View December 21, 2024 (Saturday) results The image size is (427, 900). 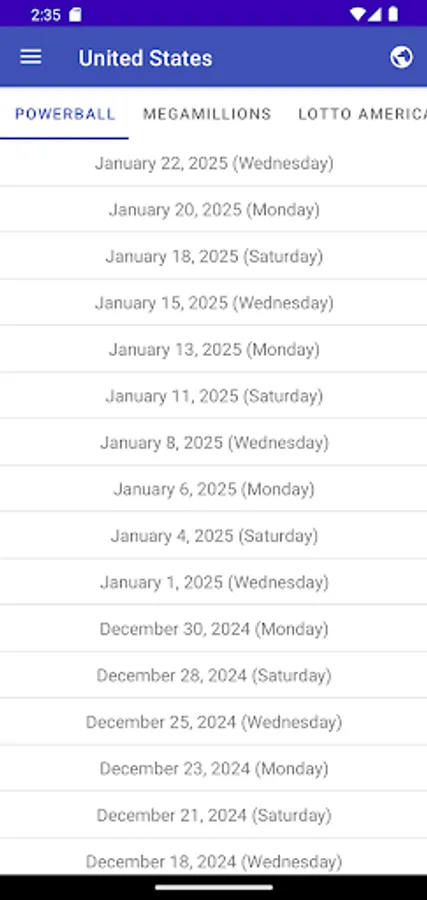point(214,815)
